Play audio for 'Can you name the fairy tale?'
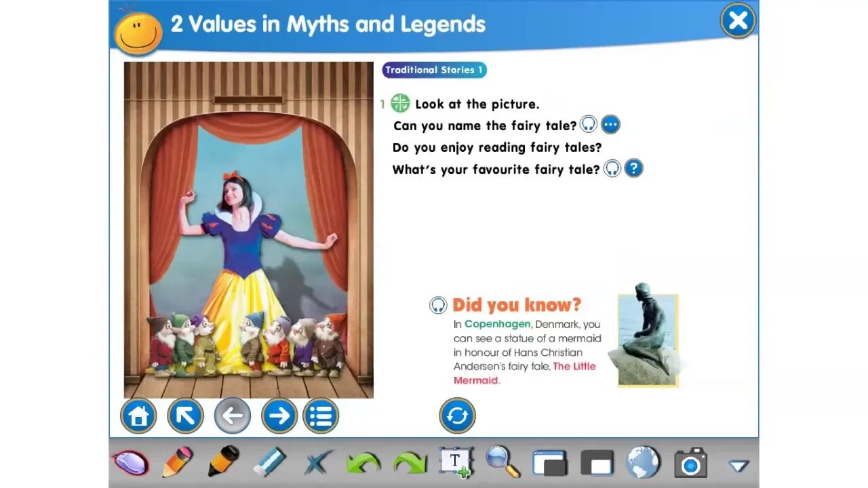 pyautogui.click(x=589, y=125)
